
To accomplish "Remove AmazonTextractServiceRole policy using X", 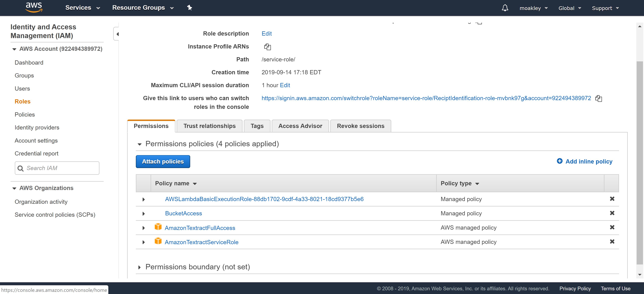I will (612, 242).
